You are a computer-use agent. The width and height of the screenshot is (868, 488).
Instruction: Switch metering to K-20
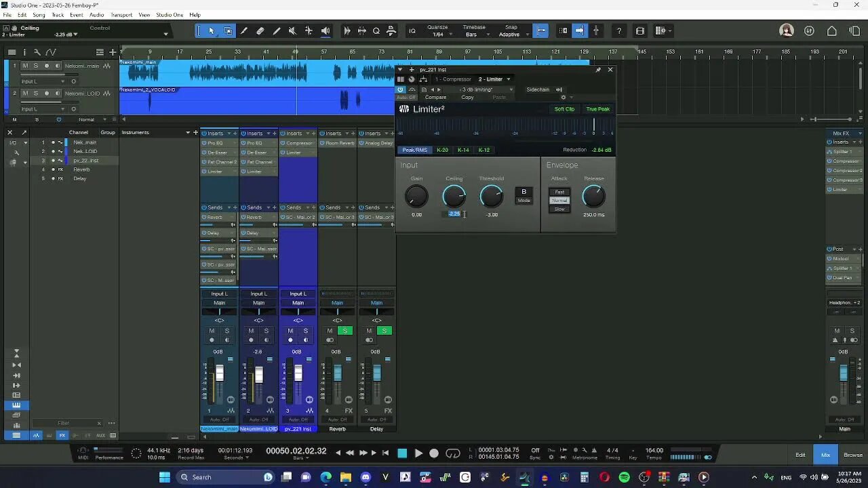(442, 150)
